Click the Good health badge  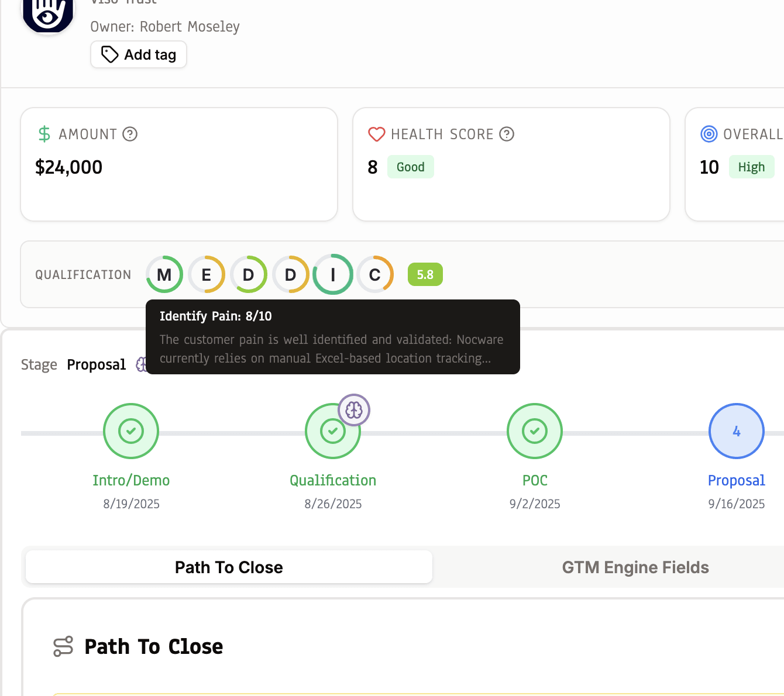411,167
